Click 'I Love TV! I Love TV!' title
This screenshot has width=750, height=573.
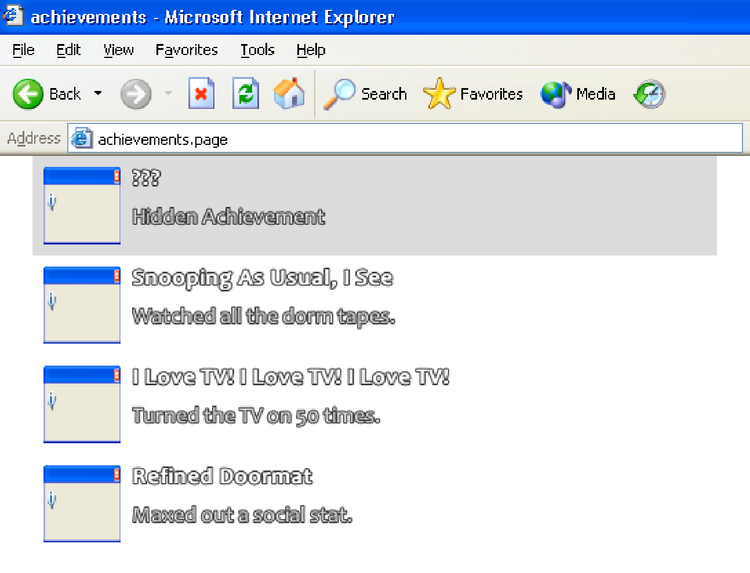point(291,377)
